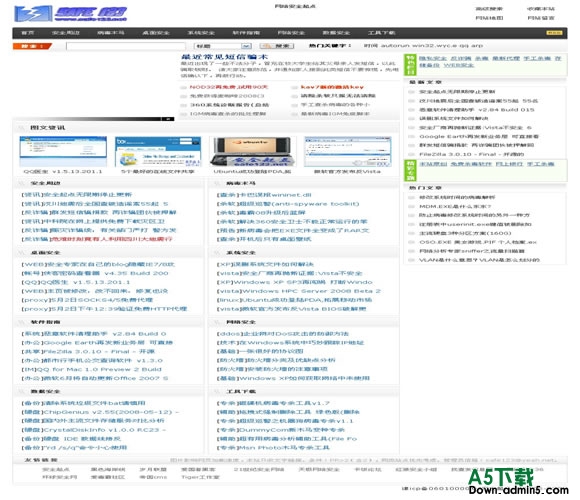The width and height of the screenshot is (580, 500).
Task: Open the 桌面安全 item in the navigation bar
Action: click(x=156, y=33)
